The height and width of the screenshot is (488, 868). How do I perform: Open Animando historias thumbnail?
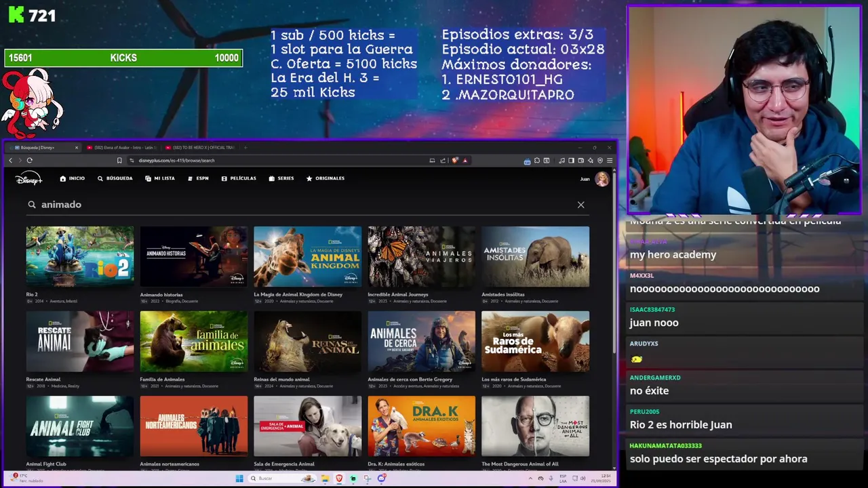194,256
